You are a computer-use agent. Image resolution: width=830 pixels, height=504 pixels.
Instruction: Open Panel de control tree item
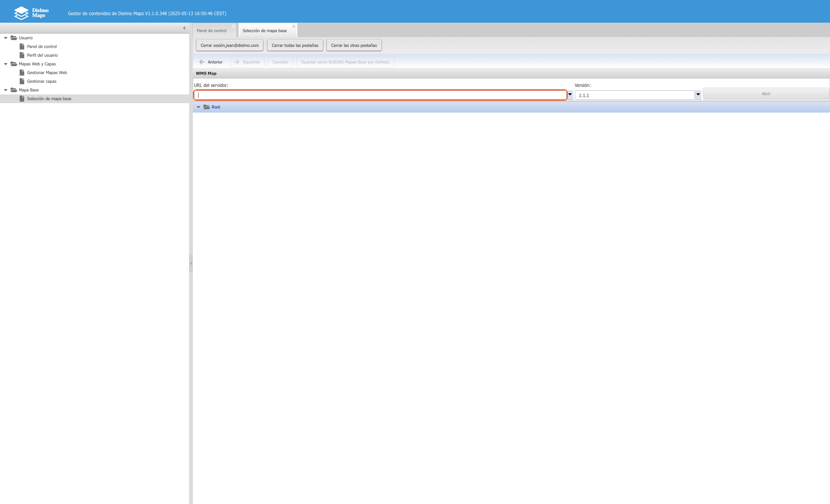[42, 46]
